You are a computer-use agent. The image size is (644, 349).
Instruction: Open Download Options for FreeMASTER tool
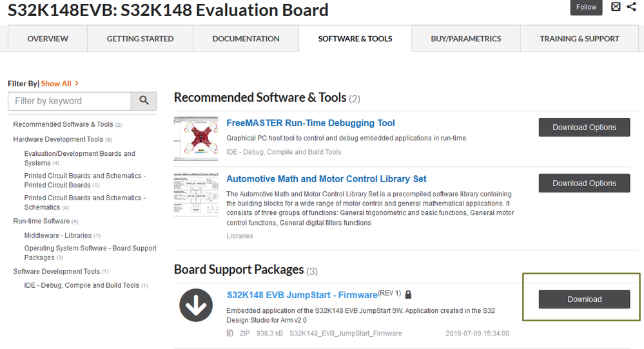584,127
